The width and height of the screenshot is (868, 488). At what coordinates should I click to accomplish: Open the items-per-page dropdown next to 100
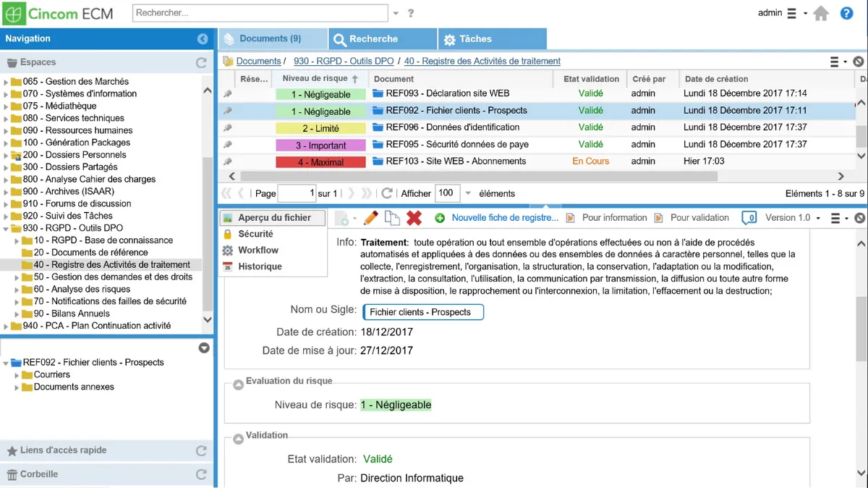click(468, 193)
